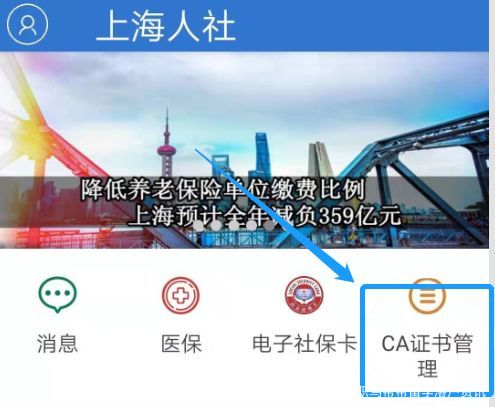Click the 上海人社 header title

point(166,26)
